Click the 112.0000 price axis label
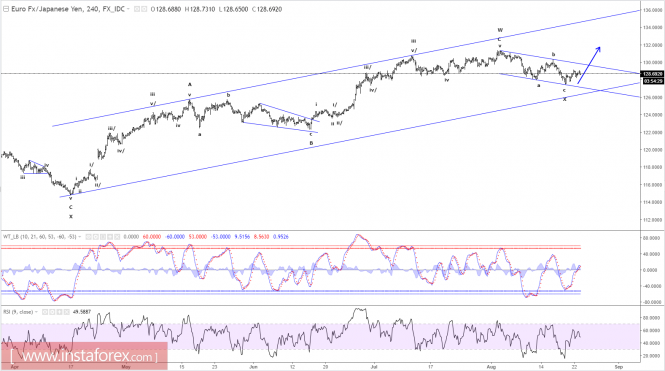The height and width of the screenshot is (371, 665). [x=652, y=220]
